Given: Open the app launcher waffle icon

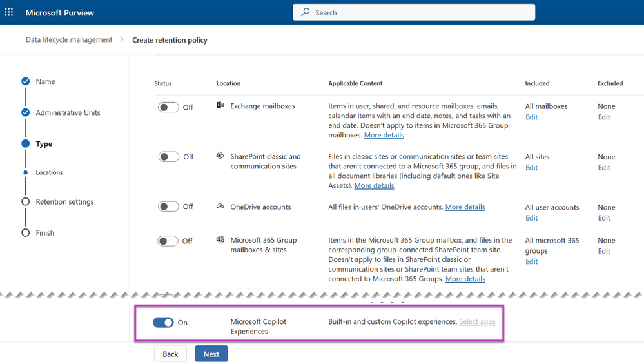Looking at the screenshot, I should [x=9, y=12].
